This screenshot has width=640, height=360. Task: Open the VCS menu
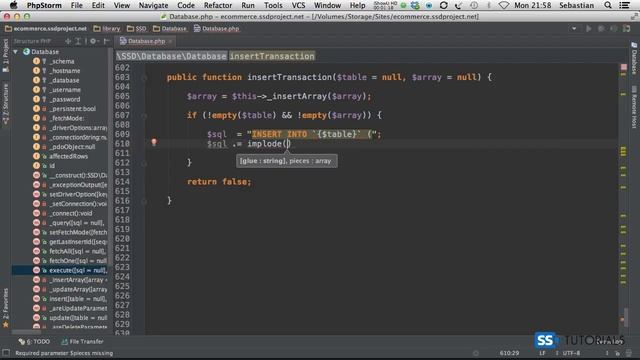tap(298, 5)
